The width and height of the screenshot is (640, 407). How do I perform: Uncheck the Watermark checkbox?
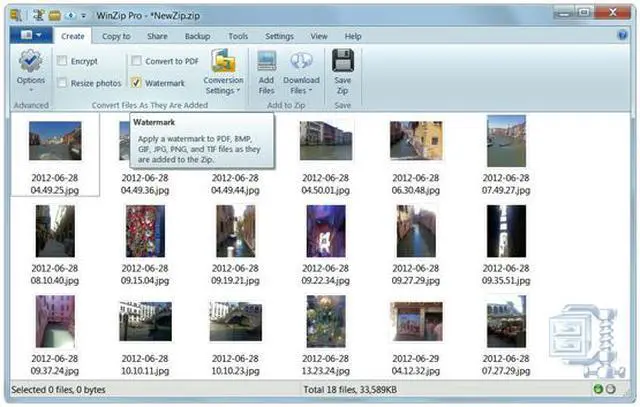[x=136, y=83]
